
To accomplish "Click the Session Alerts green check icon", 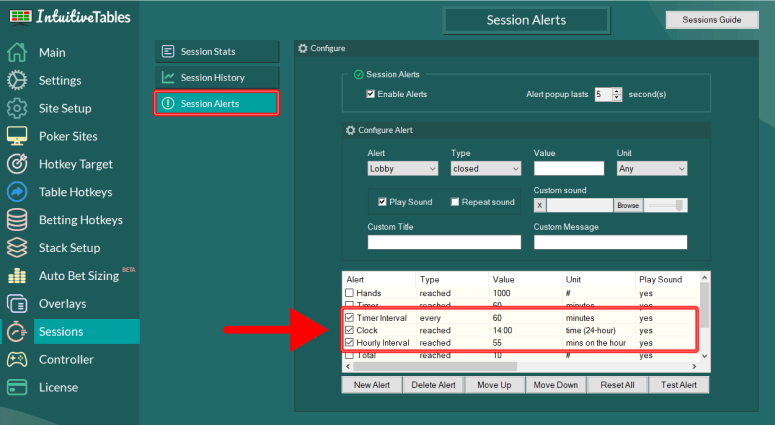I will tap(359, 75).
